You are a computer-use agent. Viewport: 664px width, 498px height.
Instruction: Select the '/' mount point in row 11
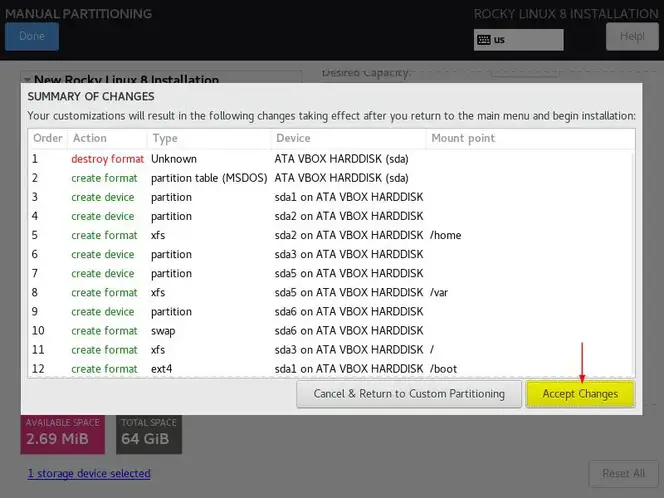point(432,350)
